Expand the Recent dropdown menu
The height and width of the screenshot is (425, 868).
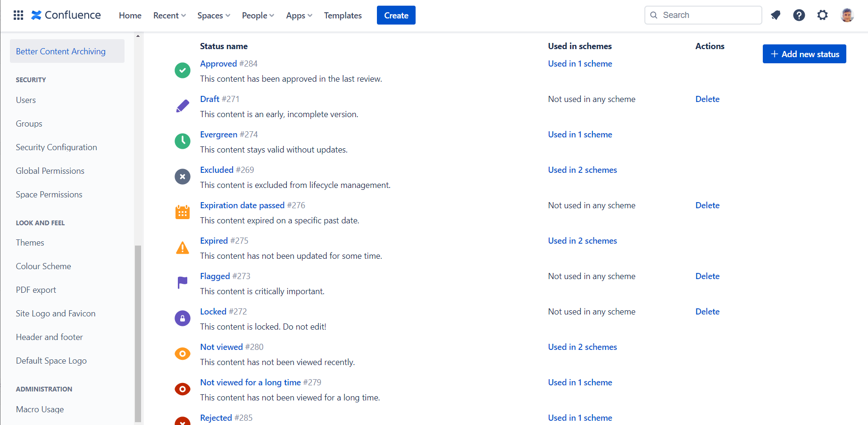tap(169, 15)
